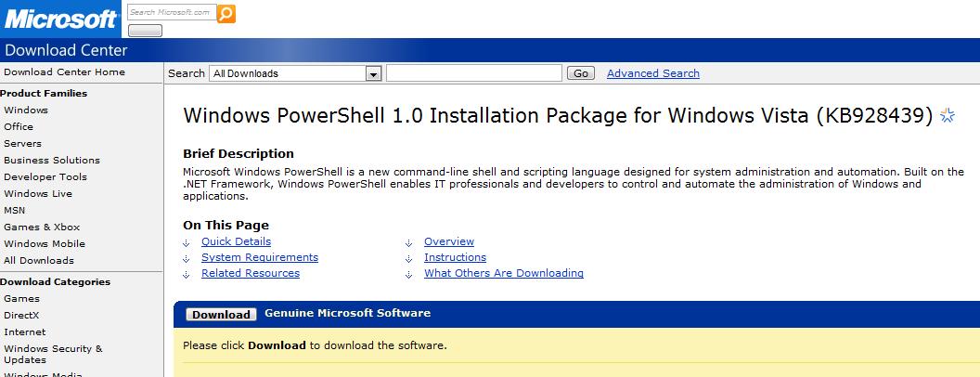Click the Download Center search text field

473,73
